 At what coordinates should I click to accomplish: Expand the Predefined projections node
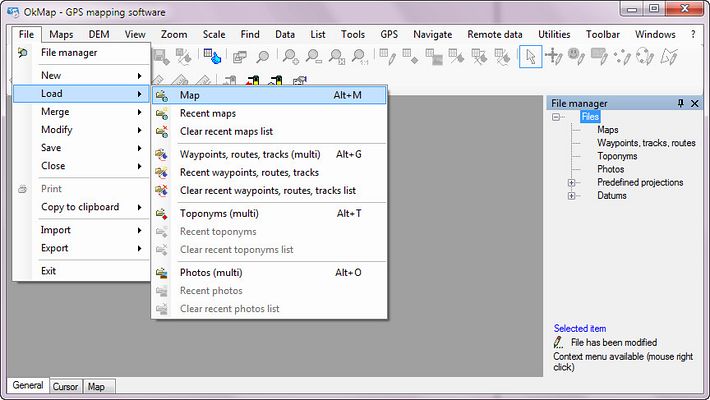[x=571, y=183]
